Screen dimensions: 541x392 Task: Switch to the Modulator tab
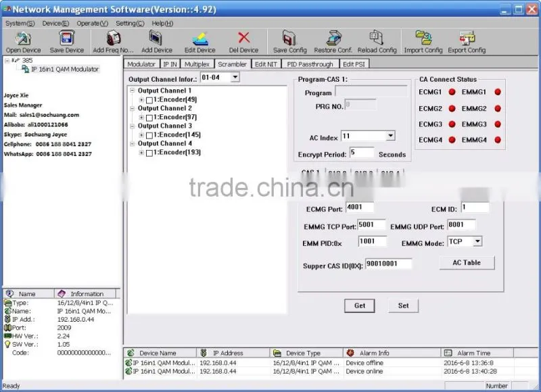click(141, 64)
